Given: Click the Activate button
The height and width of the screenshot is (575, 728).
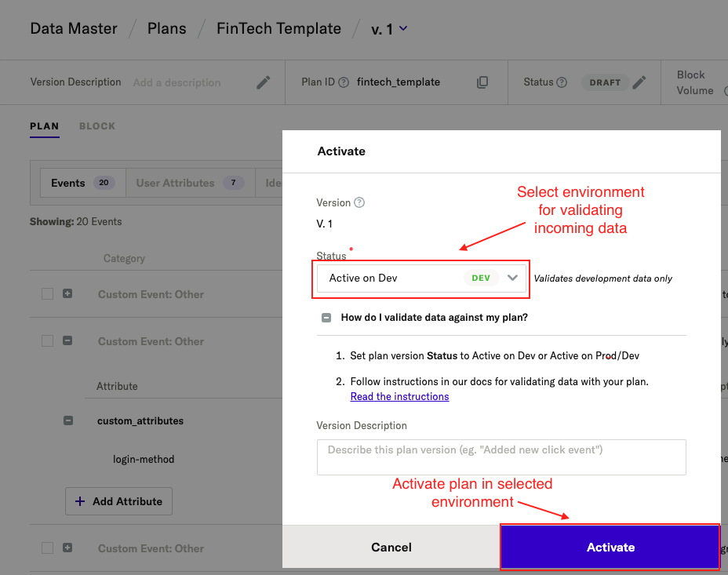Looking at the screenshot, I should pyautogui.click(x=610, y=548).
